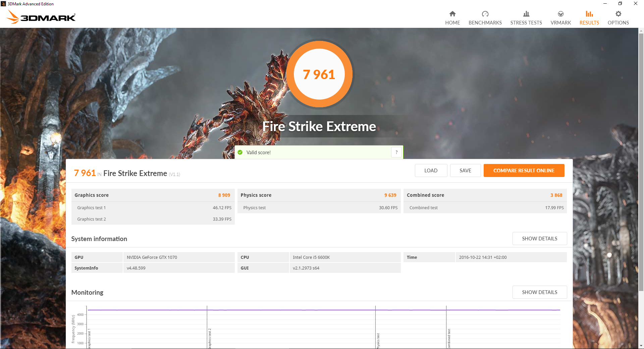Click the Stress Tests bar chart icon
The image size is (644, 349).
(526, 14)
